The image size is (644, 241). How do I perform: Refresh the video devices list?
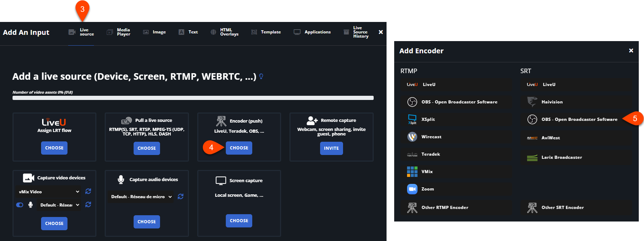tap(88, 192)
